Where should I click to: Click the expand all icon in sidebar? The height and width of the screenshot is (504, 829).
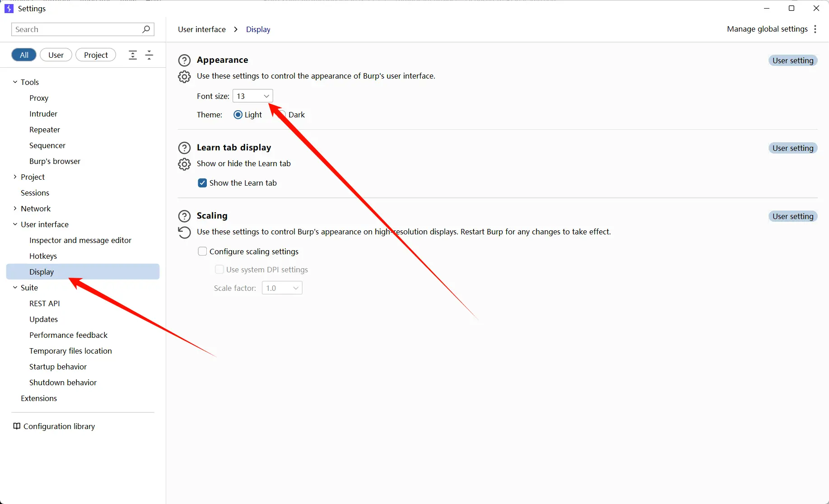[x=133, y=55]
